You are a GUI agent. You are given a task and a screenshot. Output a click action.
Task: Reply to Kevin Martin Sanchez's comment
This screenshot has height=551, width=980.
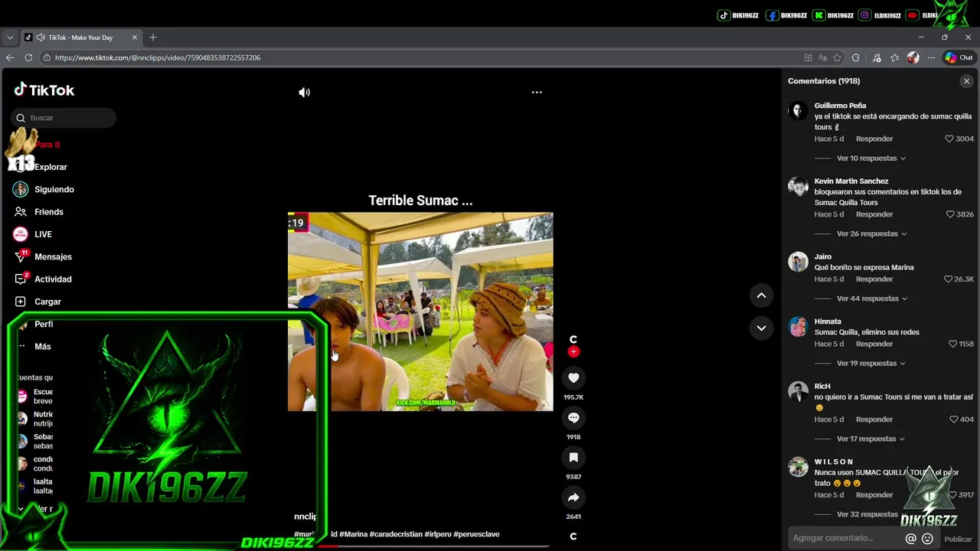[874, 214]
